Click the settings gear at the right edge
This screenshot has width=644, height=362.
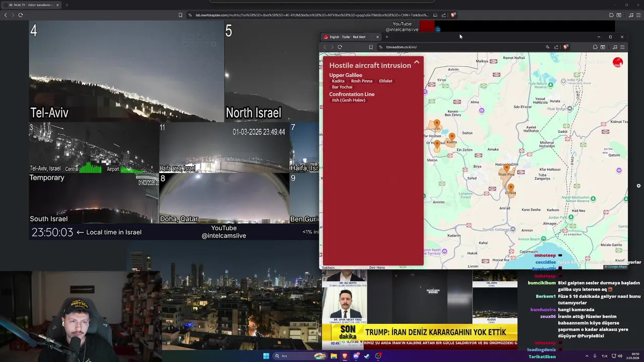tap(638, 186)
